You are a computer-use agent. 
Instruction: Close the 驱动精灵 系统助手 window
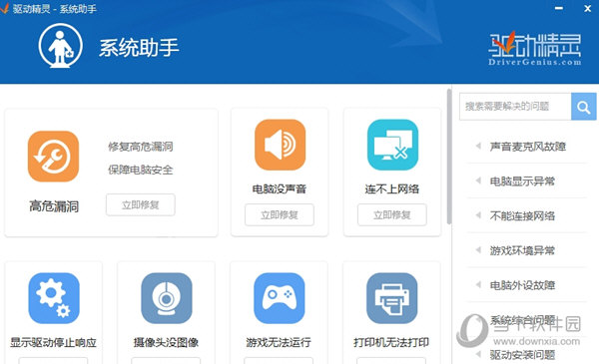click(x=588, y=8)
